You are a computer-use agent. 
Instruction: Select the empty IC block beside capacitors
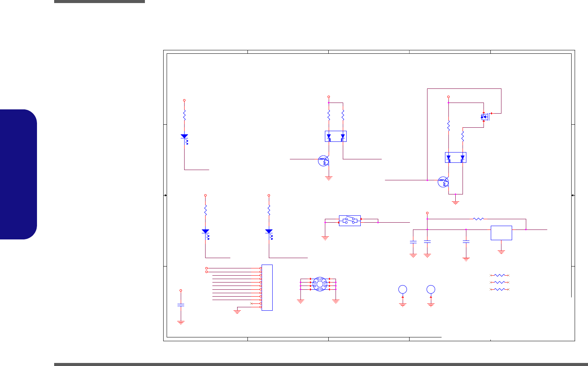tap(501, 233)
